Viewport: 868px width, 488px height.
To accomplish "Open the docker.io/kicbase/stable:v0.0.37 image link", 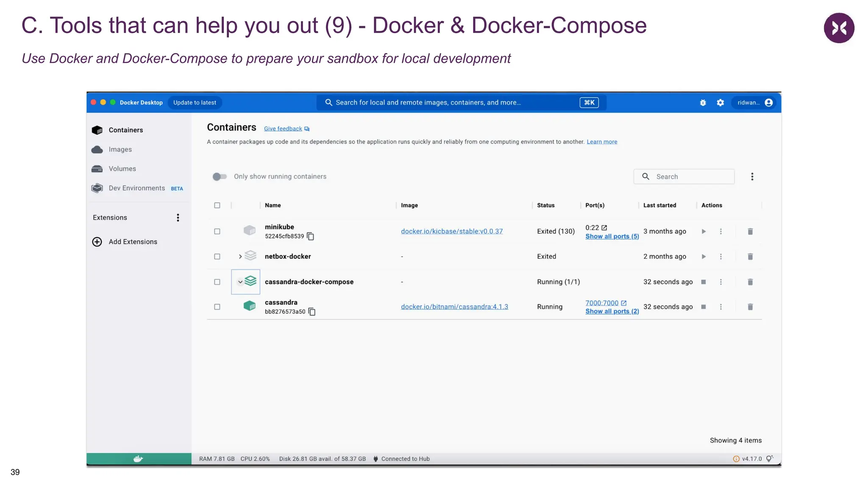I will (452, 231).
